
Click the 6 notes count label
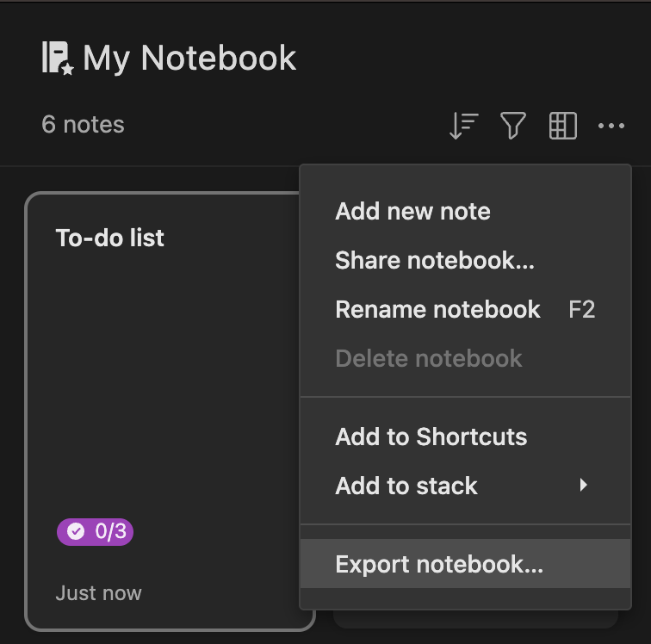[x=83, y=124]
